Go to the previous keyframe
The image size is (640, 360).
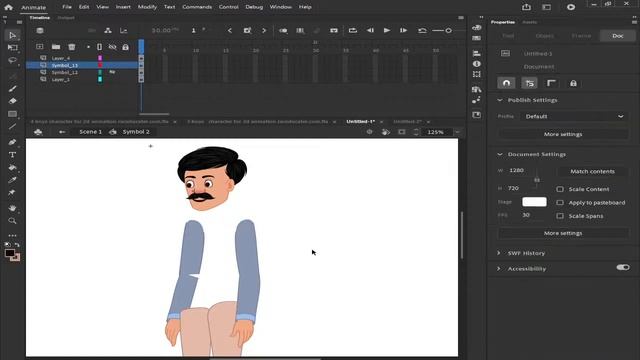click(230, 31)
